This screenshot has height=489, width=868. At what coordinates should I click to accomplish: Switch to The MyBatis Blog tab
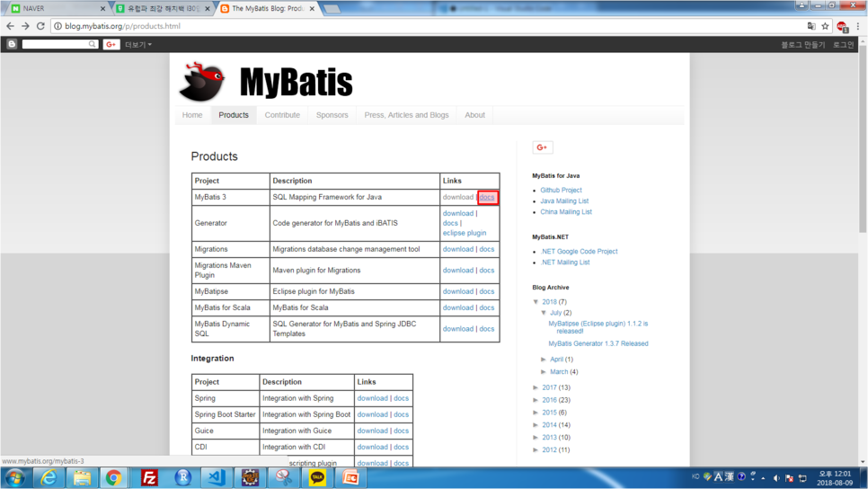click(269, 8)
